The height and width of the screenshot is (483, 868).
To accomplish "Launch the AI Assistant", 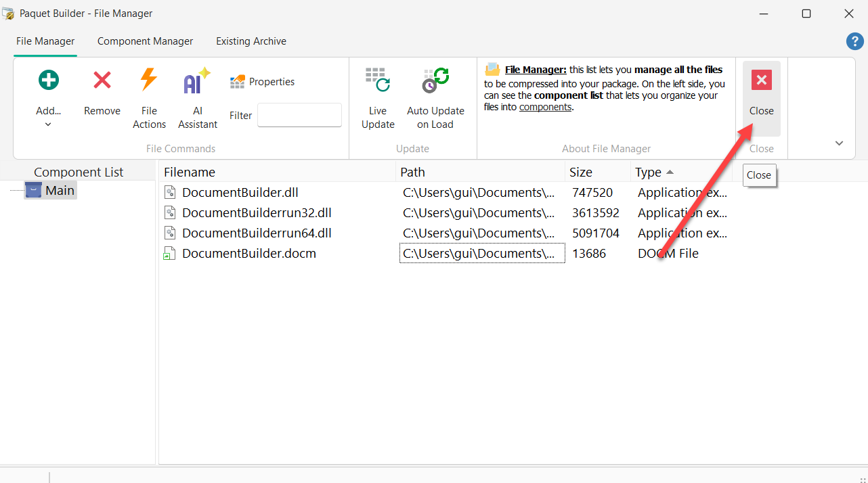I will pyautogui.click(x=197, y=98).
